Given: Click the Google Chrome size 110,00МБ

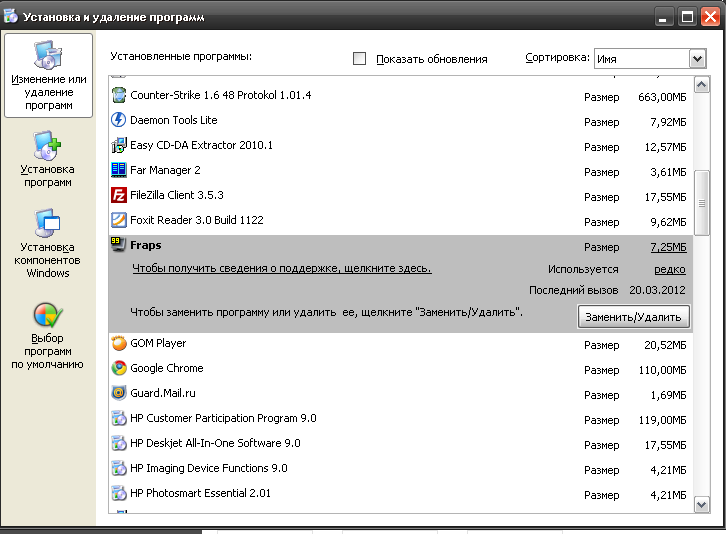Looking at the screenshot, I should coord(663,371).
